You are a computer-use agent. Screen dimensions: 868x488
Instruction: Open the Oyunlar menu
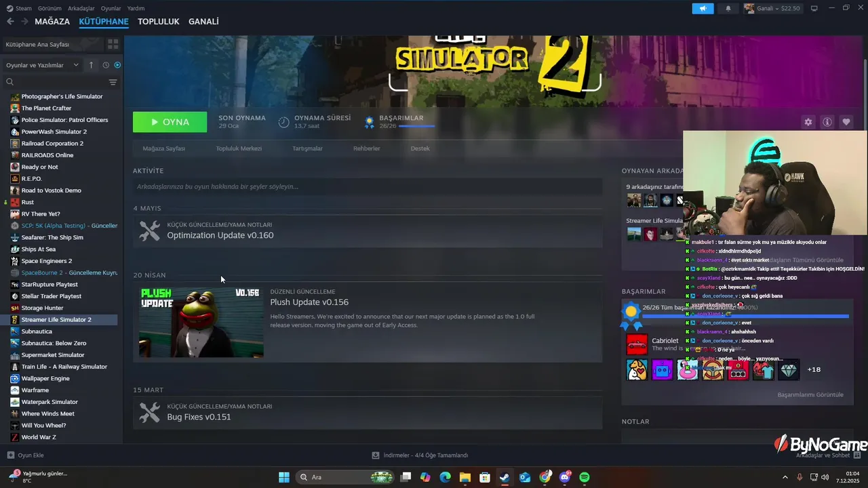click(x=111, y=8)
